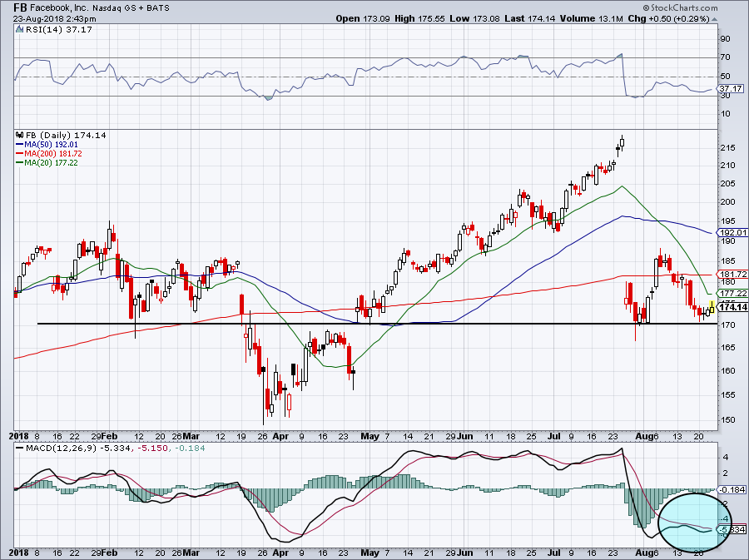749x560 pixels.
Task: Click the 70 label on the RSI axis
Action: pos(725,57)
